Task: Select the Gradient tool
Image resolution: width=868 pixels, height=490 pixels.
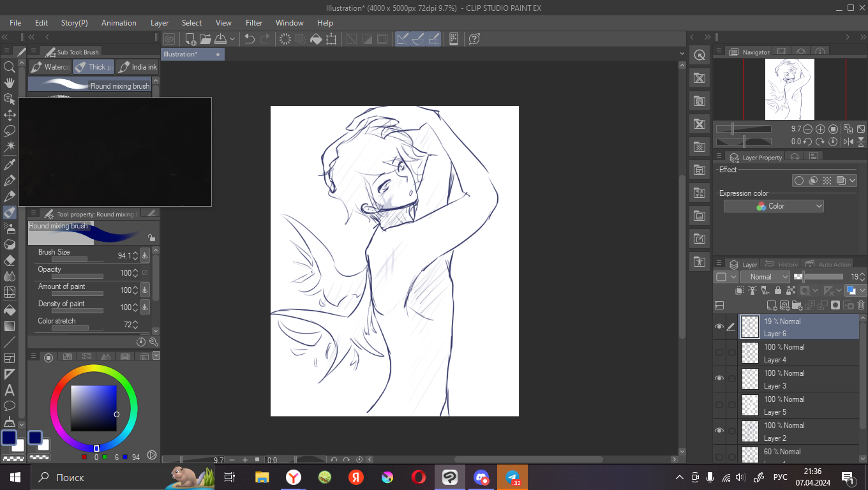Action: (x=10, y=325)
